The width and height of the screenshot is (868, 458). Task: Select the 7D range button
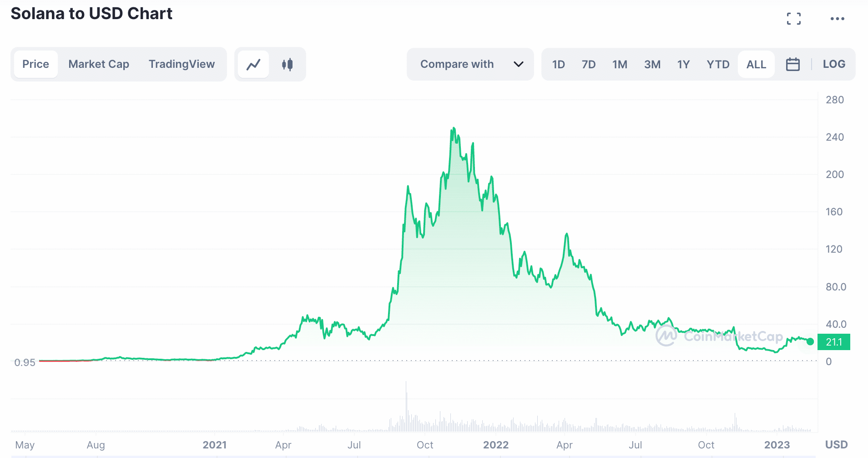tap(588, 64)
